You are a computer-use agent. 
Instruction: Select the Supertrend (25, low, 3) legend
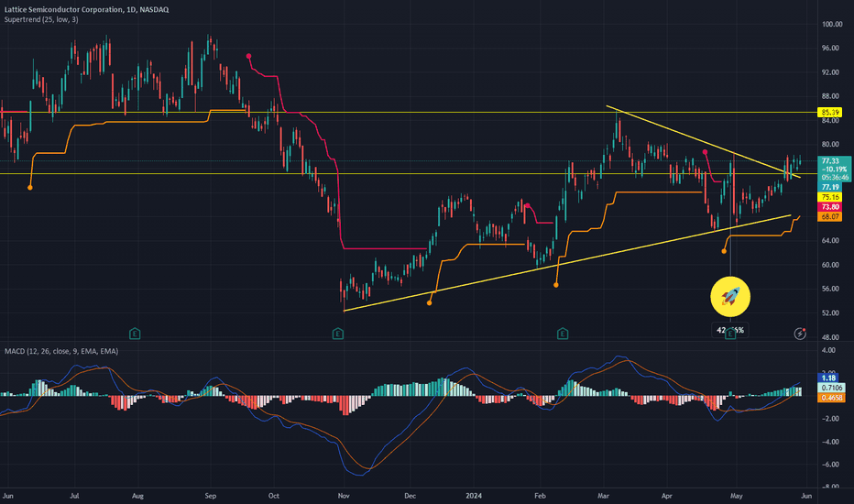(x=41, y=19)
